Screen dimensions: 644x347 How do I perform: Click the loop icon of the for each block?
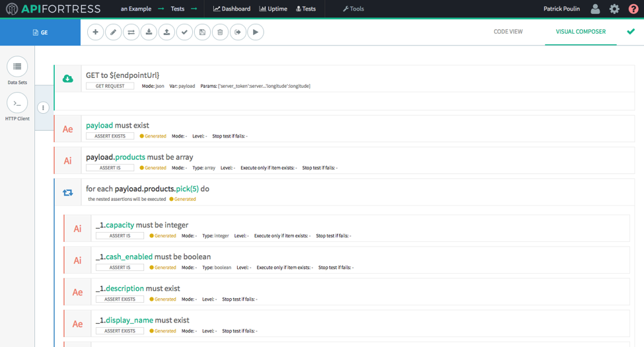[68, 192]
